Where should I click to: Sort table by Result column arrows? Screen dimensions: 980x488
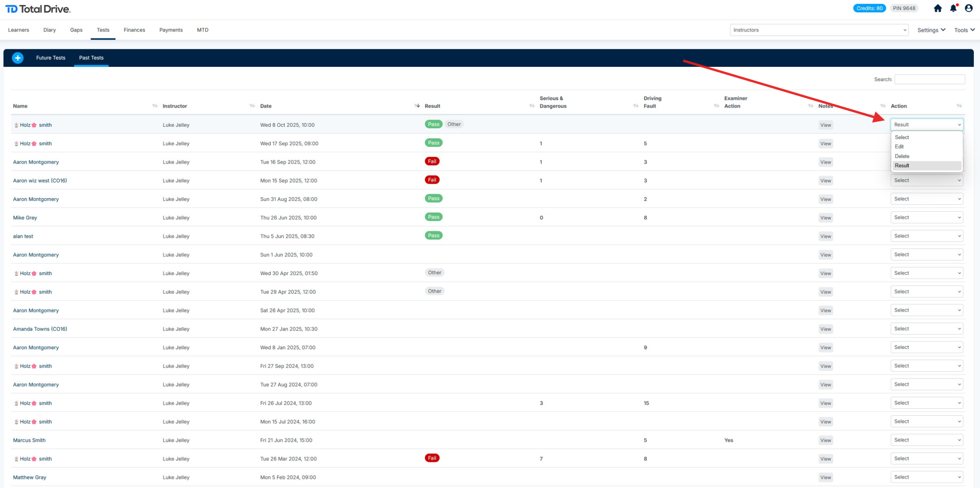(532, 106)
